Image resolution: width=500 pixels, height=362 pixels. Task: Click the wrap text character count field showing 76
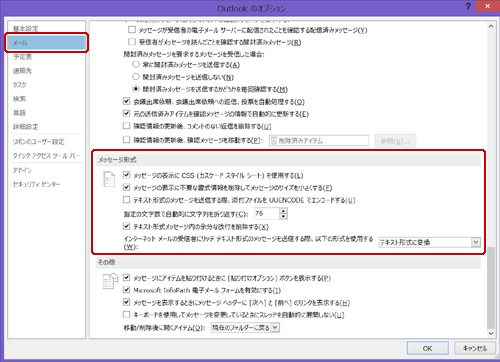[x=267, y=214]
